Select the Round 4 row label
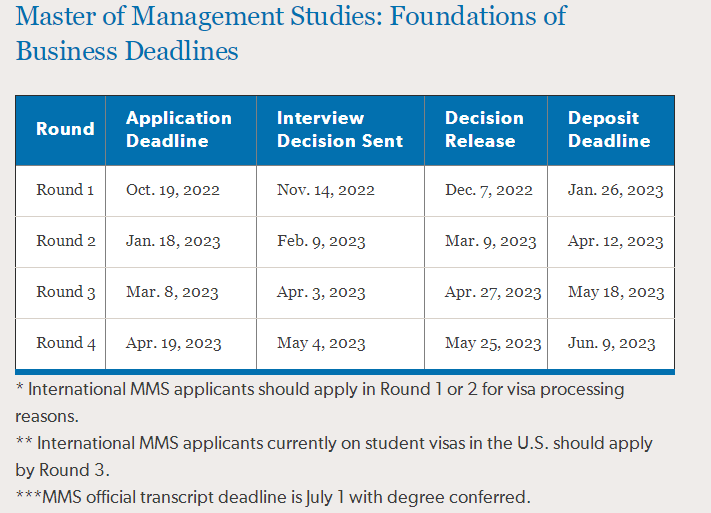The image size is (711, 513). [x=66, y=343]
